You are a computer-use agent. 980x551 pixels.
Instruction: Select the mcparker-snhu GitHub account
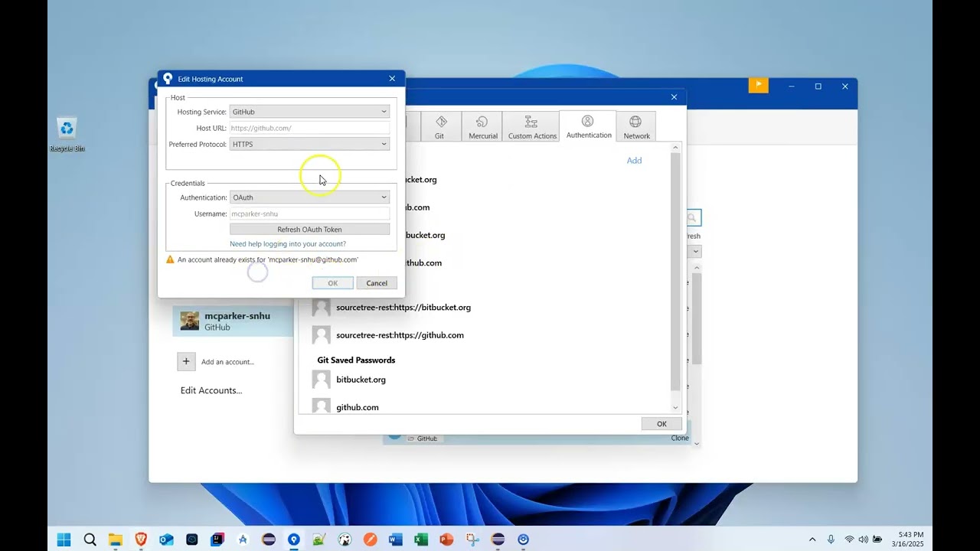(x=233, y=321)
